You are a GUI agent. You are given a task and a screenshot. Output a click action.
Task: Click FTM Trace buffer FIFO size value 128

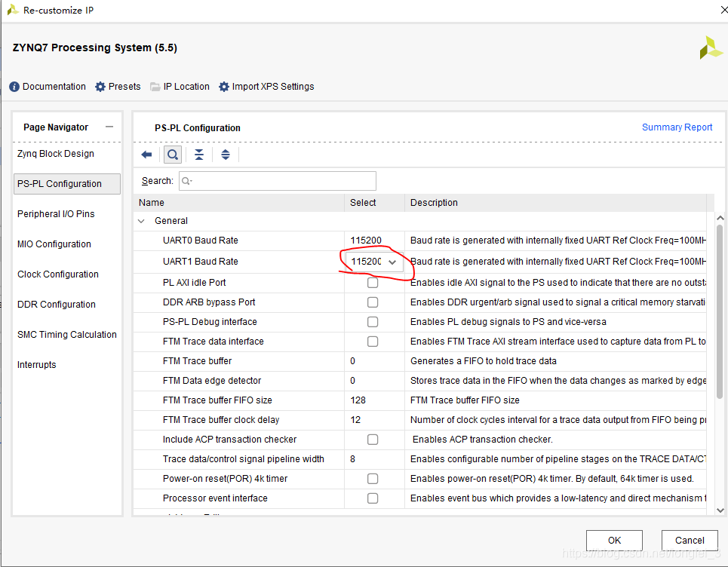pyautogui.click(x=358, y=400)
